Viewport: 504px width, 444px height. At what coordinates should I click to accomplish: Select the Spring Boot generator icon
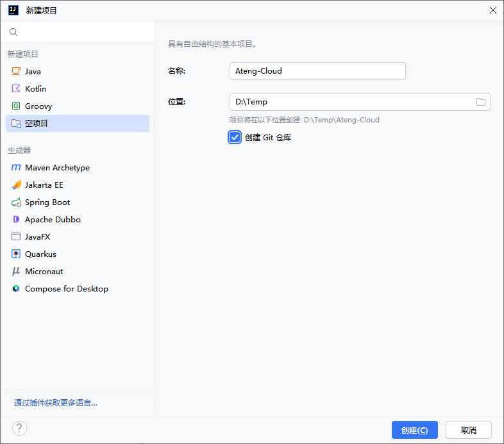[x=16, y=202]
